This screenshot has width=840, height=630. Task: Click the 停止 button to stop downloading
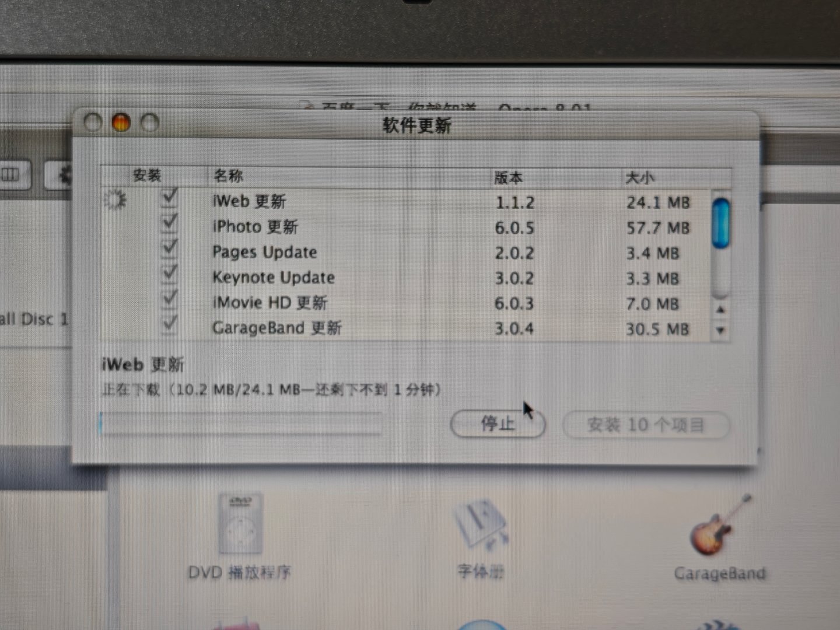tap(498, 424)
